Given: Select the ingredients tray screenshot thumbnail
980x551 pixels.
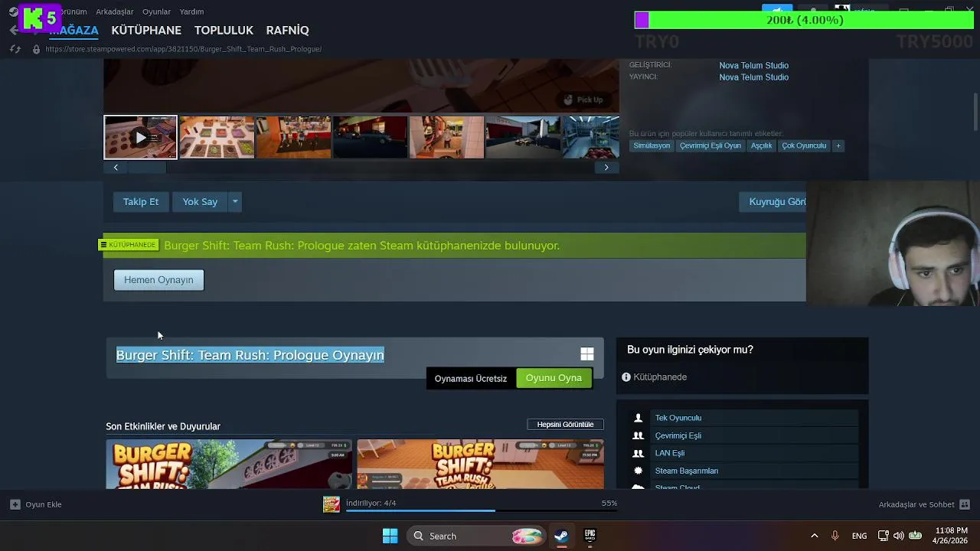Looking at the screenshot, I should click(x=217, y=137).
